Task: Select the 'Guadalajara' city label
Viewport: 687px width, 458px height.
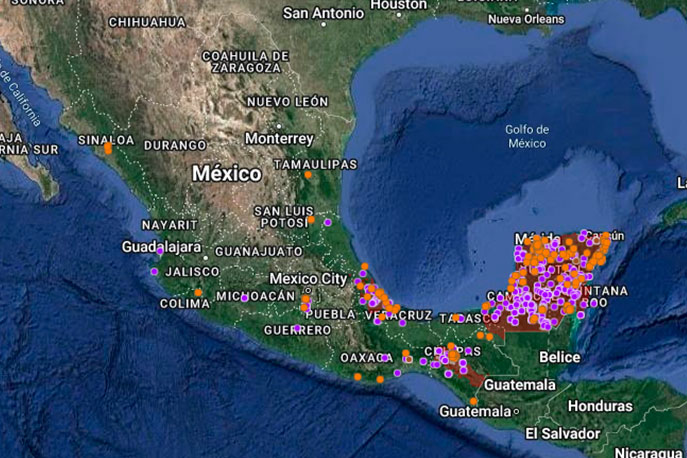Action: [161, 247]
